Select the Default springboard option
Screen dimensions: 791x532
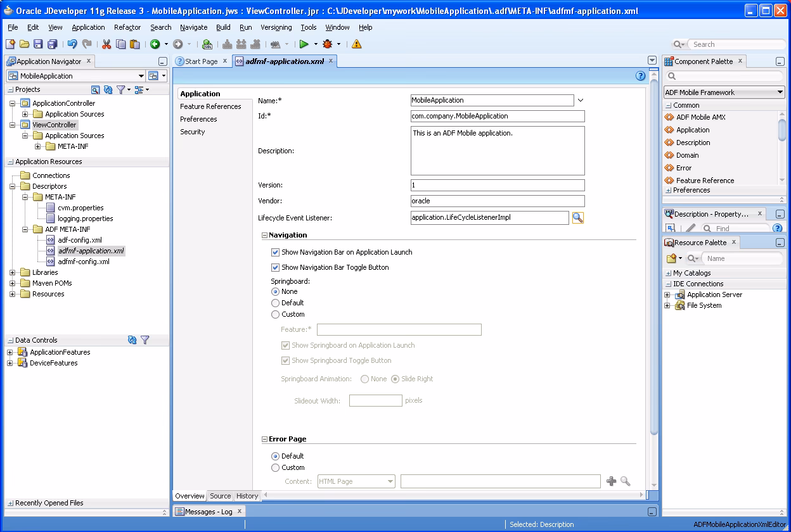(x=276, y=303)
